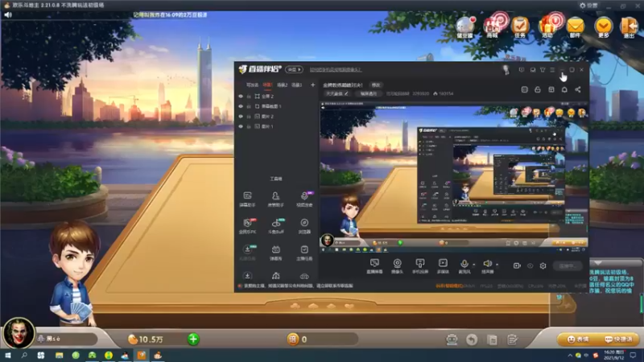This screenshot has height=362, width=644.
Task: Open the notification bell in streaming app
Action: pyautogui.click(x=564, y=89)
